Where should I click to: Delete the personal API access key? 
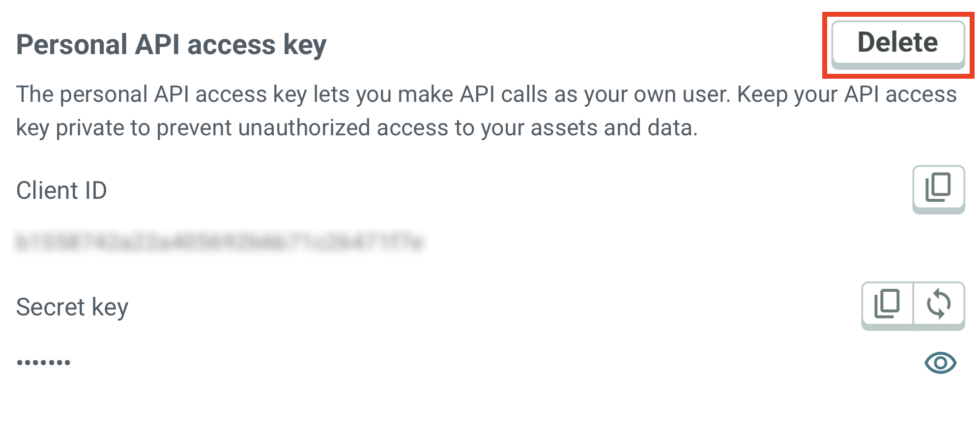tap(897, 43)
